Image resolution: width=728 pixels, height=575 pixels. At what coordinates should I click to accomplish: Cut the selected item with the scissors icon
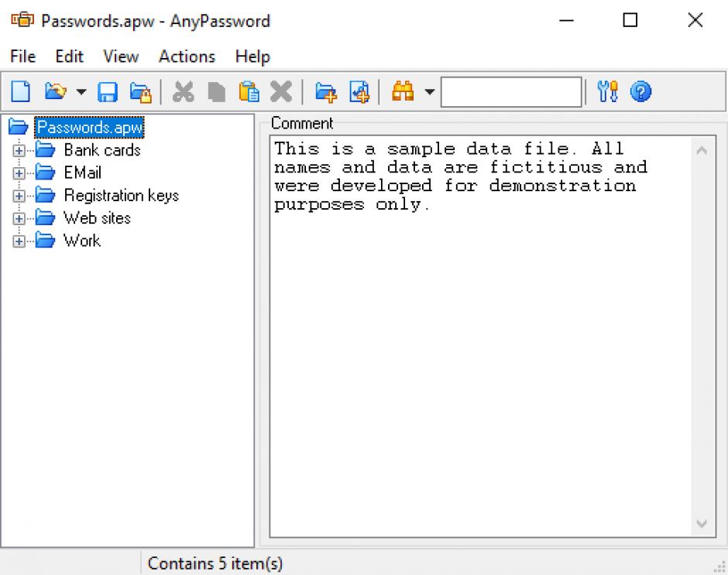[x=184, y=91]
